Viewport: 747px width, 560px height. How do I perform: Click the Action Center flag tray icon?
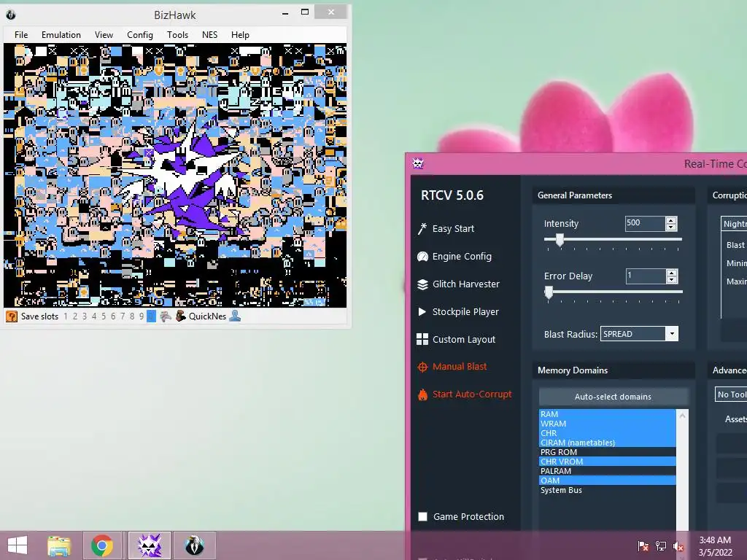pos(643,546)
